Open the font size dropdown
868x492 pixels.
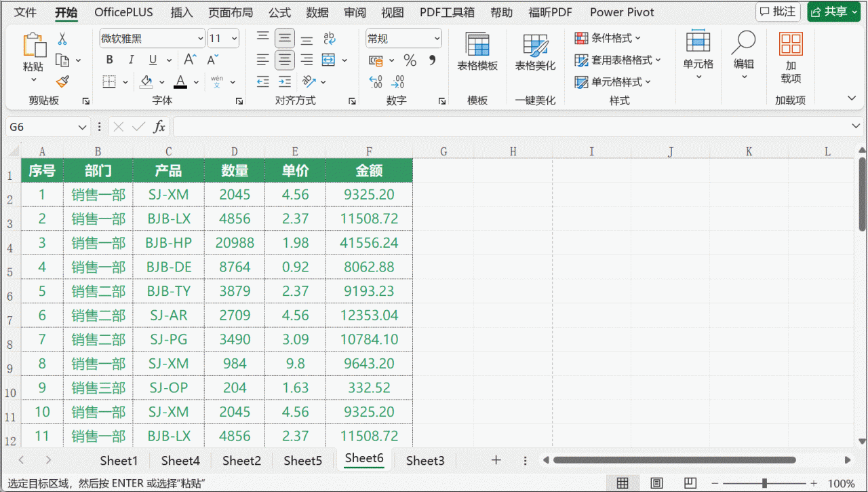235,39
